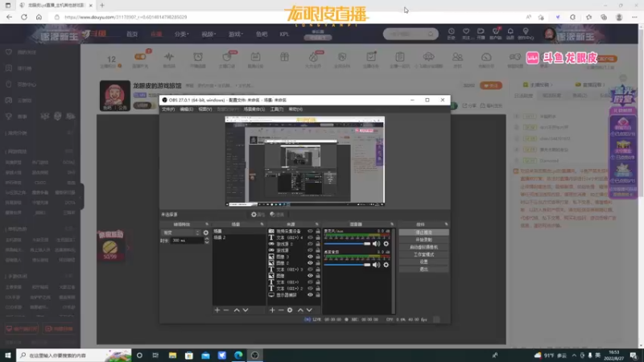Mute the desktop audio speaker icon
The width and height of the screenshot is (644, 362).
click(x=376, y=265)
